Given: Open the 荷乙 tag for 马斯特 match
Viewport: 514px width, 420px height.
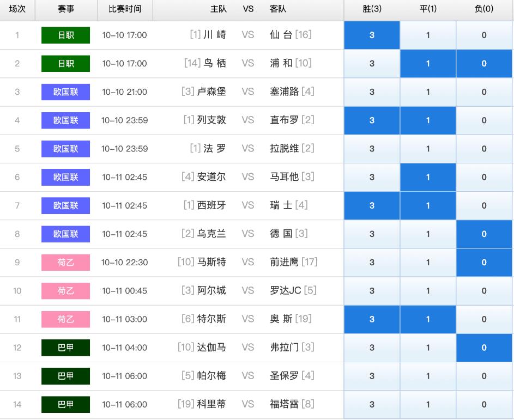Looking at the screenshot, I should (x=65, y=263).
